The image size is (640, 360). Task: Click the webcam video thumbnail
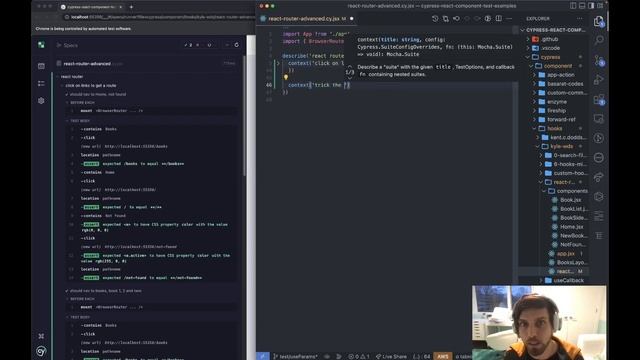(539, 322)
